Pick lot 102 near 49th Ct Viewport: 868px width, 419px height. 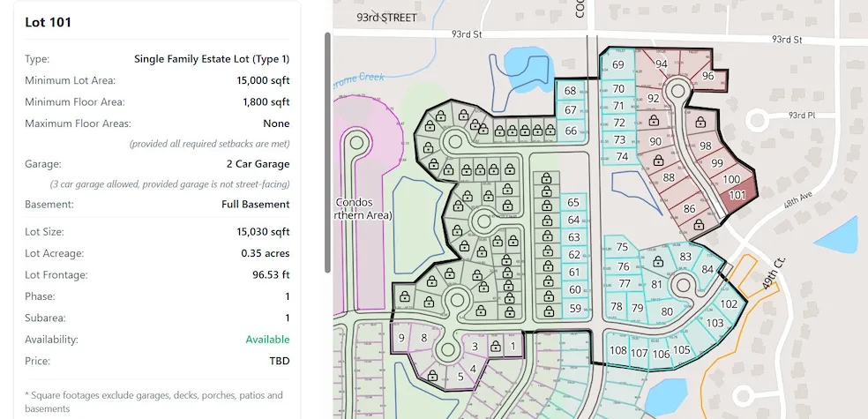click(729, 304)
